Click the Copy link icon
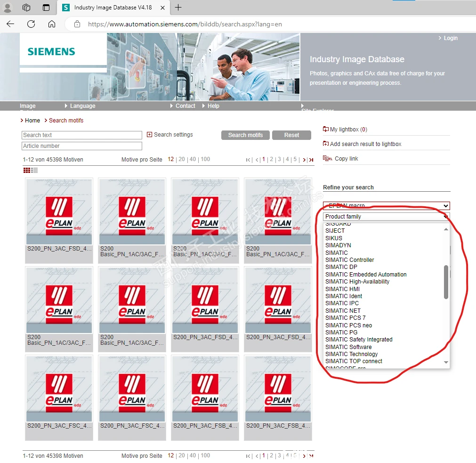Screen dimensions: 476x463 [327, 158]
